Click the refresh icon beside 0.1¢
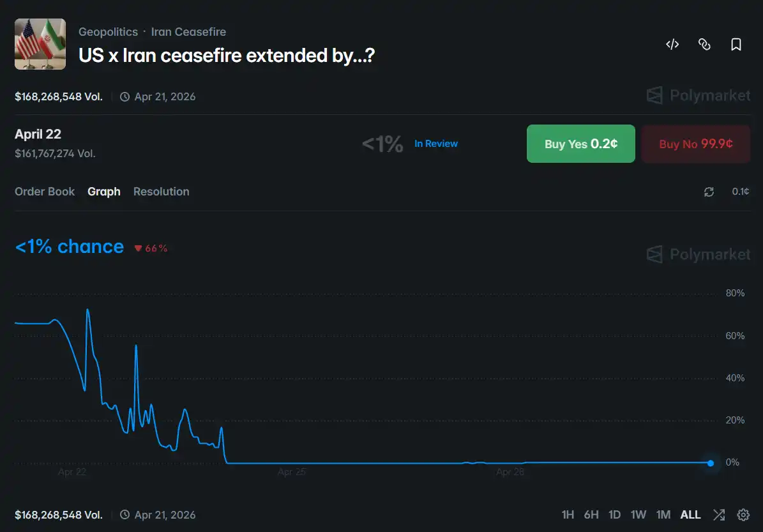763x532 pixels. [709, 192]
